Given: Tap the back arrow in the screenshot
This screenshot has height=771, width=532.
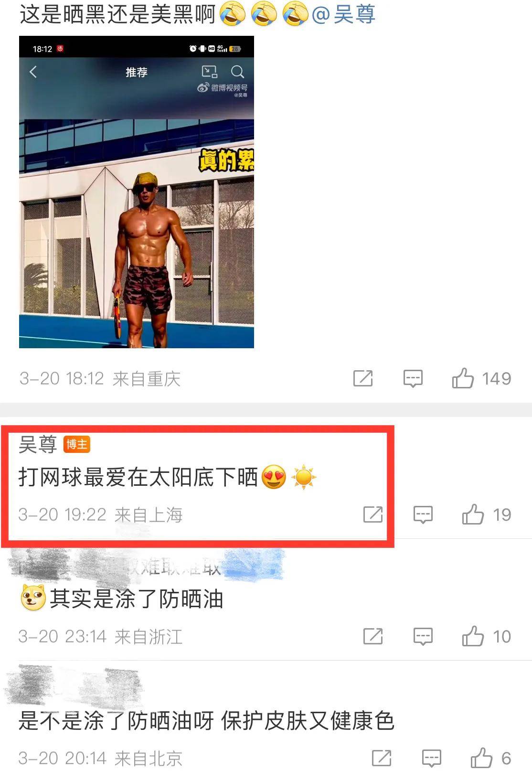Looking at the screenshot, I should (x=33, y=72).
